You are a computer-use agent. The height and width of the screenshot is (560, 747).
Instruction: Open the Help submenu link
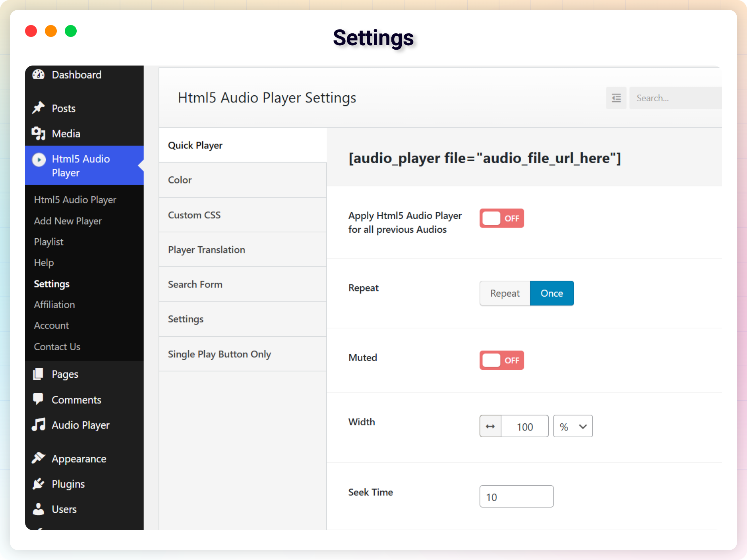click(44, 263)
